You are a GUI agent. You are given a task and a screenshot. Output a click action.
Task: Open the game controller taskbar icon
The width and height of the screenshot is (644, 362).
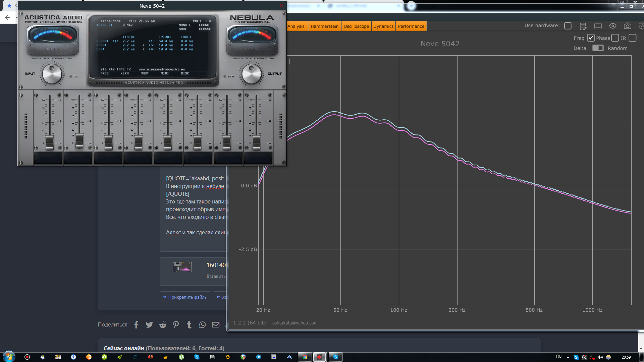[212, 357]
